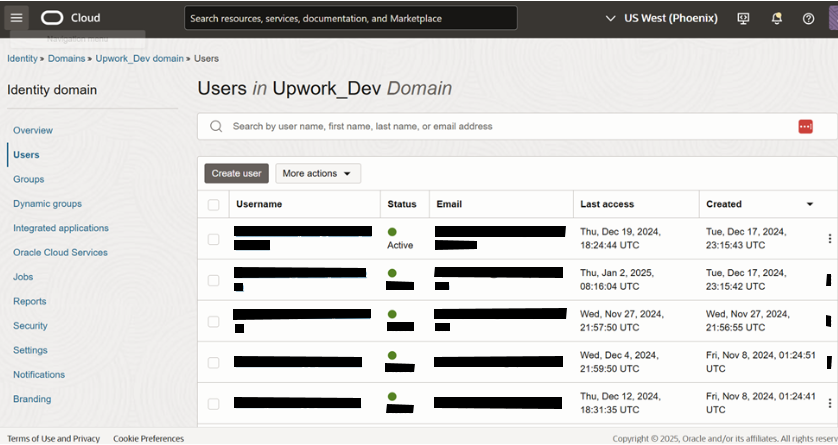Click the search magnifier icon in the users search
838x445 pixels.
pyautogui.click(x=216, y=126)
